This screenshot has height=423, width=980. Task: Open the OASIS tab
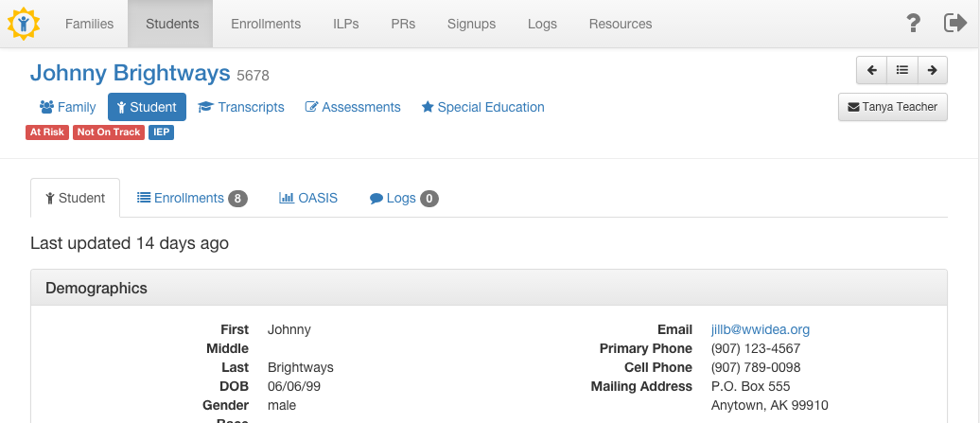click(x=308, y=198)
